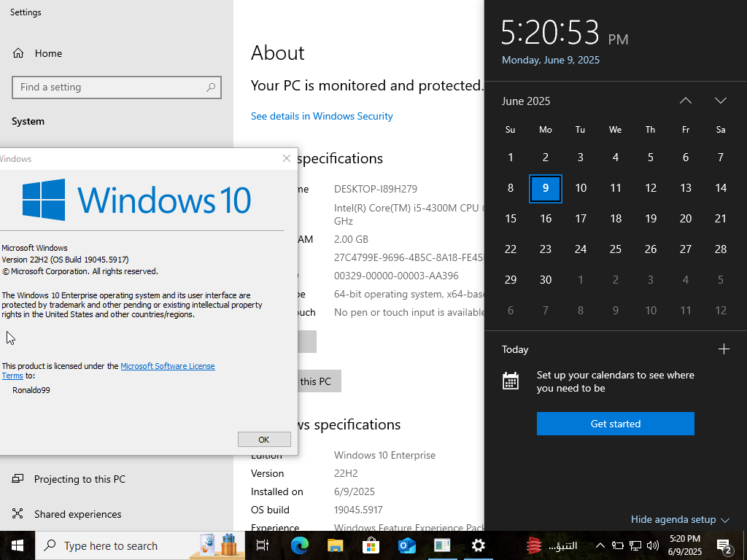Click the Today label in the agenda
The height and width of the screenshot is (560, 747).
(515, 349)
